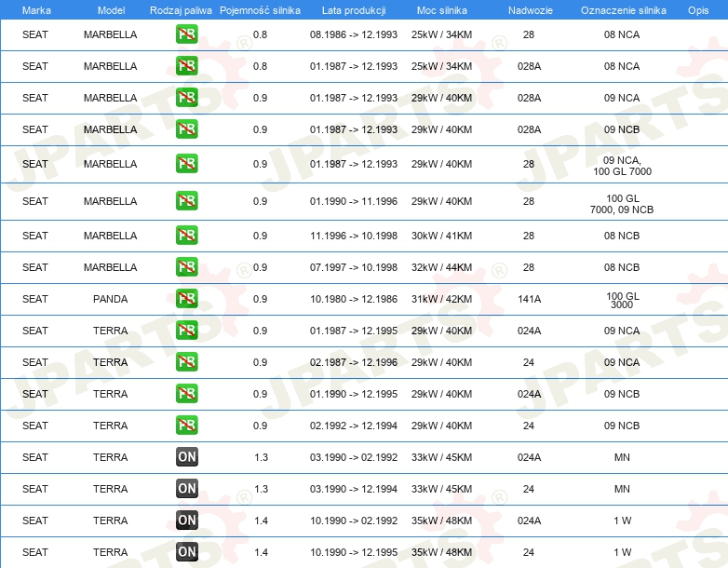Select the '01.1990 -> 11.1996' production date
The height and width of the screenshot is (568, 728).
(x=354, y=201)
